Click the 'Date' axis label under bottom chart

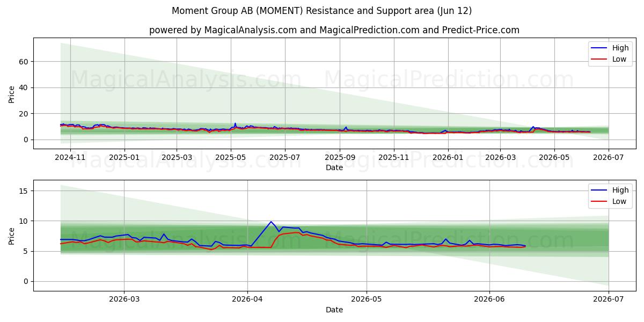pos(334,310)
